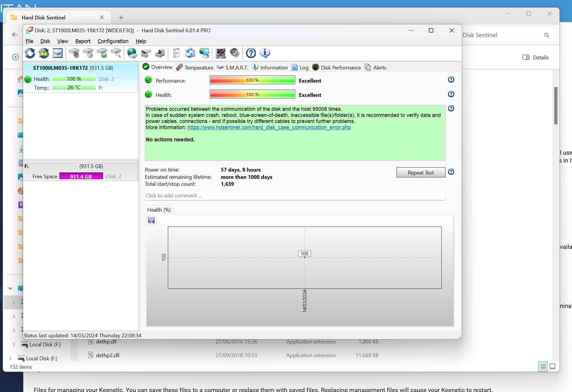This screenshot has width=572, height=392.
Task: Click the report document toolbar icon
Action: click(176, 53)
